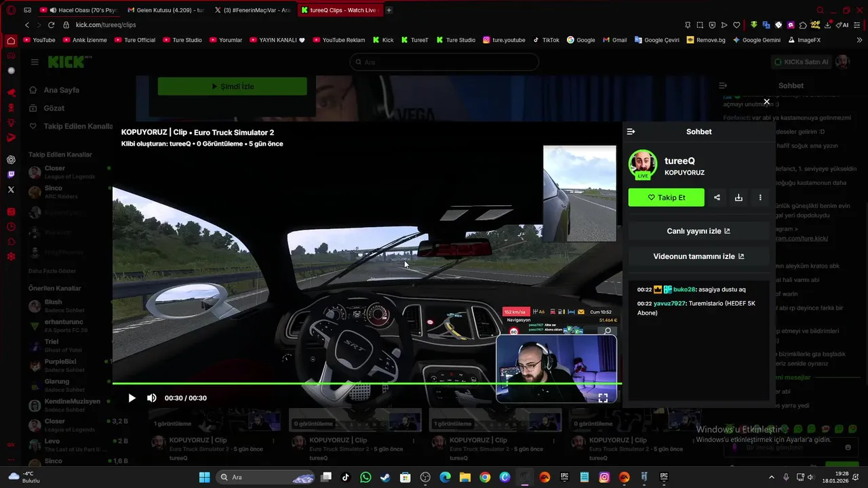The width and height of the screenshot is (868, 488).
Task: Download the clip with the download icon
Action: click(x=738, y=197)
